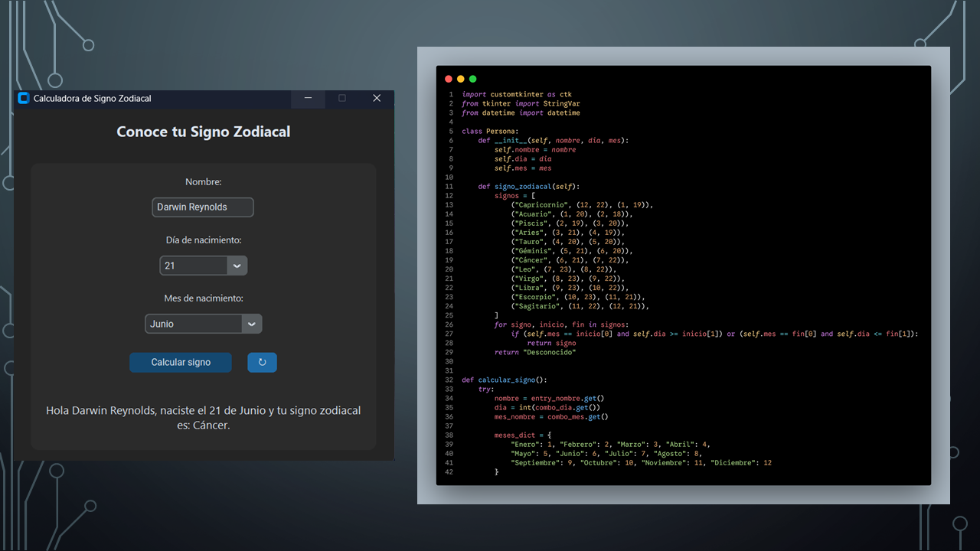Minimize the Calculadora de Signo Zodiacal window
The width and height of the screenshot is (980, 551).
tap(308, 98)
